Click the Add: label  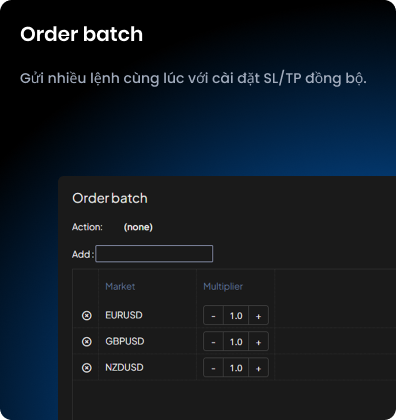pyautogui.click(x=83, y=254)
